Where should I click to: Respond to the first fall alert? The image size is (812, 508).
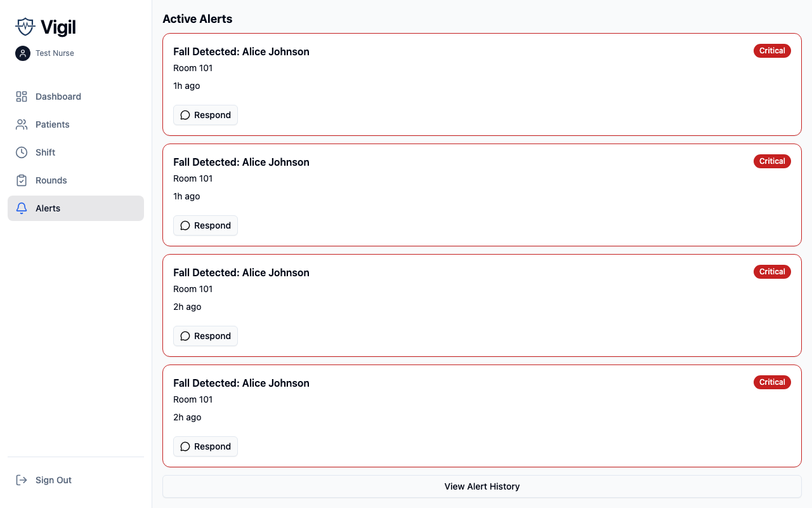click(206, 115)
